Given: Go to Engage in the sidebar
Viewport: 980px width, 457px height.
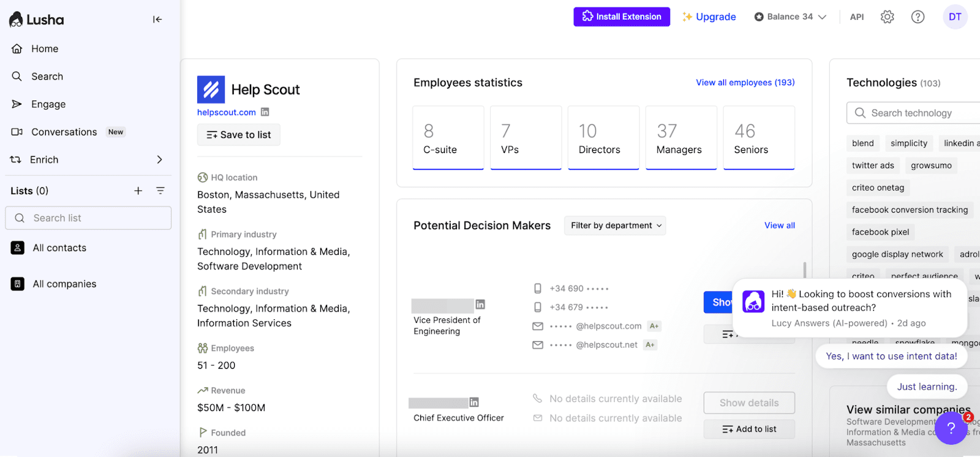Looking at the screenshot, I should 48,104.
